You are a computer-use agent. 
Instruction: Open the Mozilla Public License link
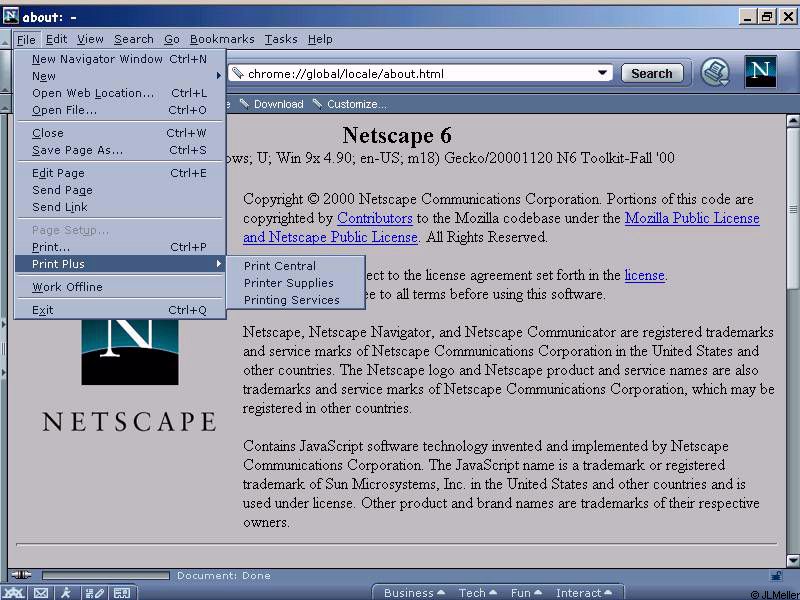pyautogui.click(x=692, y=218)
